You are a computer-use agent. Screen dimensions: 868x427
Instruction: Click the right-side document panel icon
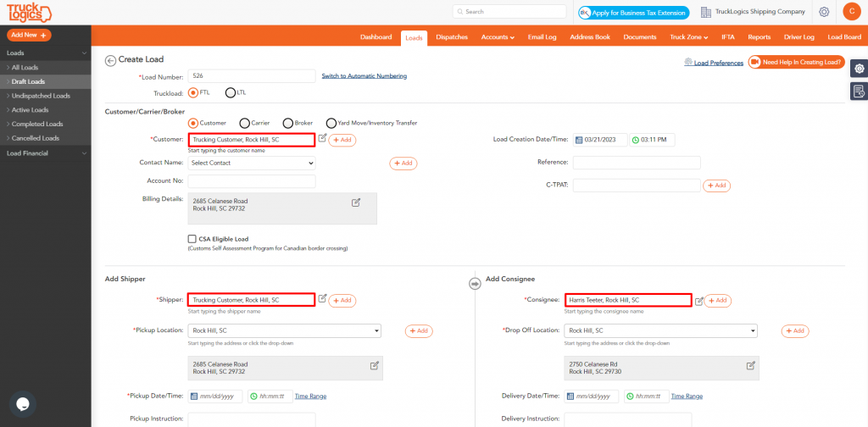click(859, 91)
